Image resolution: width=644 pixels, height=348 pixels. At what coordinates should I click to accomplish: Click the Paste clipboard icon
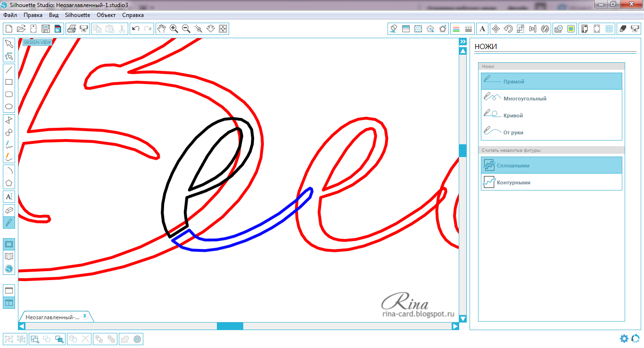[110, 29]
